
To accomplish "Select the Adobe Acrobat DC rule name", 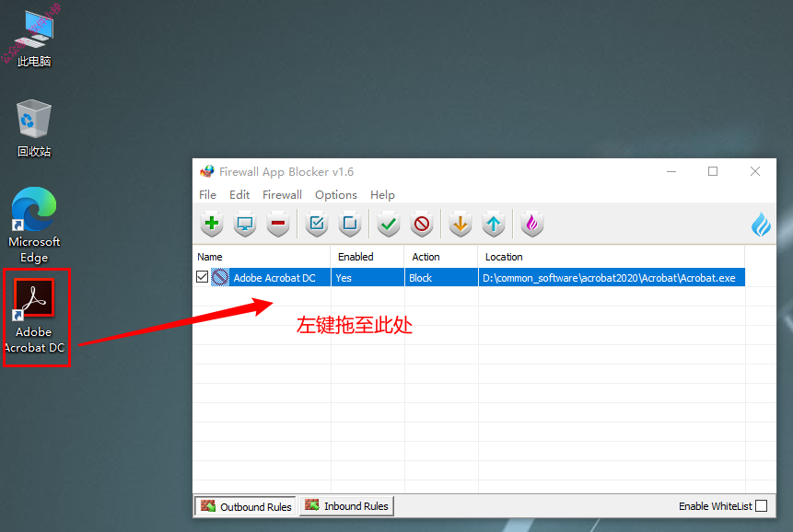I will (274, 278).
